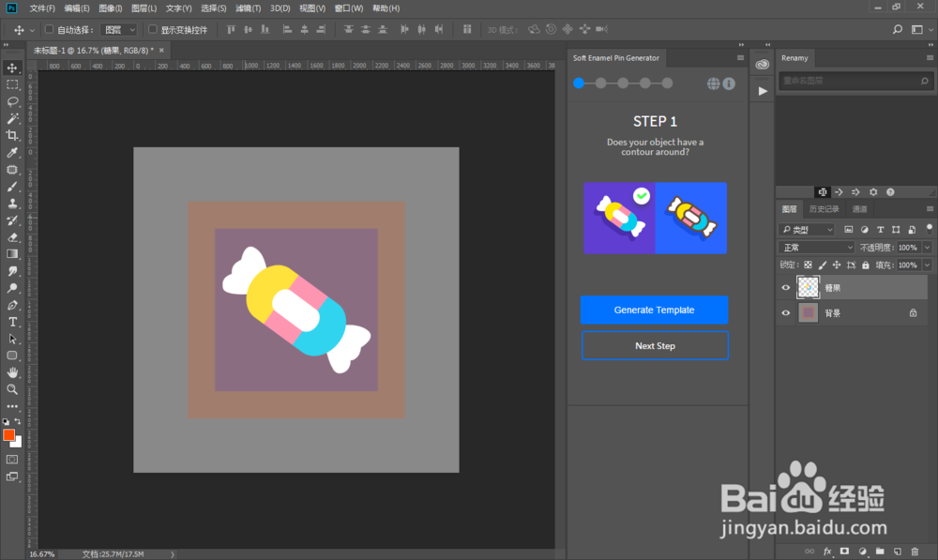Select the Eraser tool
This screenshot has height=560, width=938.
12,237
